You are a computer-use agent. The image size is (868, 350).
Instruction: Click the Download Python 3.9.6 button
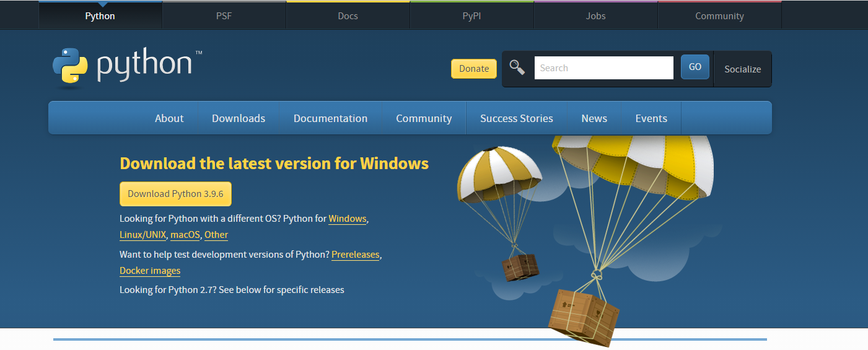point(175,194)
